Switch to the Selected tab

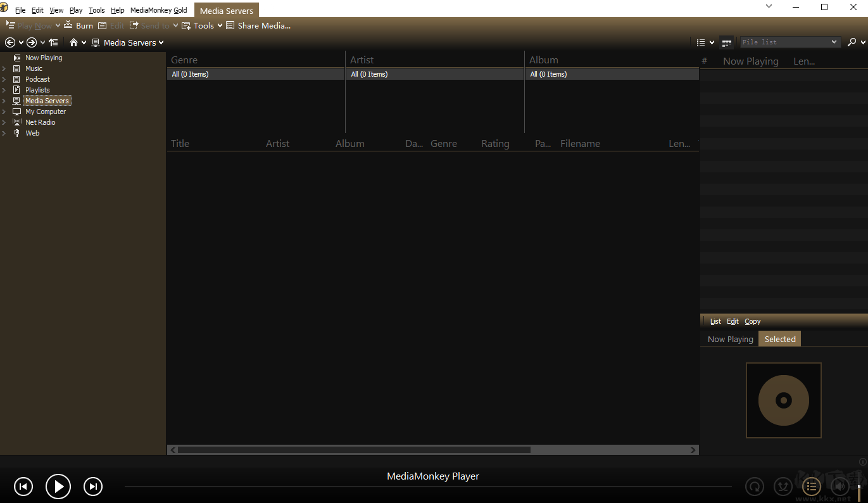click(x=780, y=339)
